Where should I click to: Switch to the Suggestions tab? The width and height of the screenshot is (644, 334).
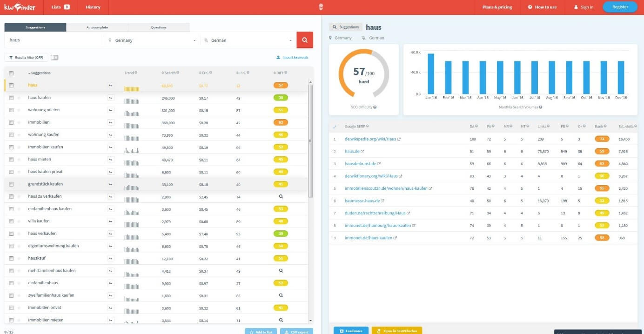pyautogui.click(x=35, y=27)
